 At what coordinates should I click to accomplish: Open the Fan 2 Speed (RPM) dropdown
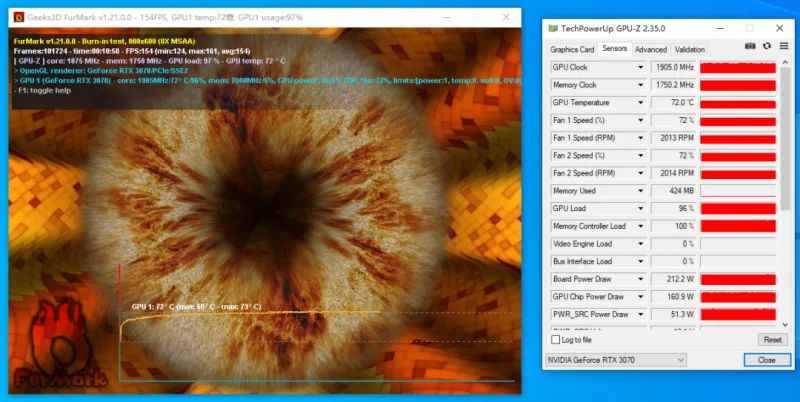(x=640, y=173)
